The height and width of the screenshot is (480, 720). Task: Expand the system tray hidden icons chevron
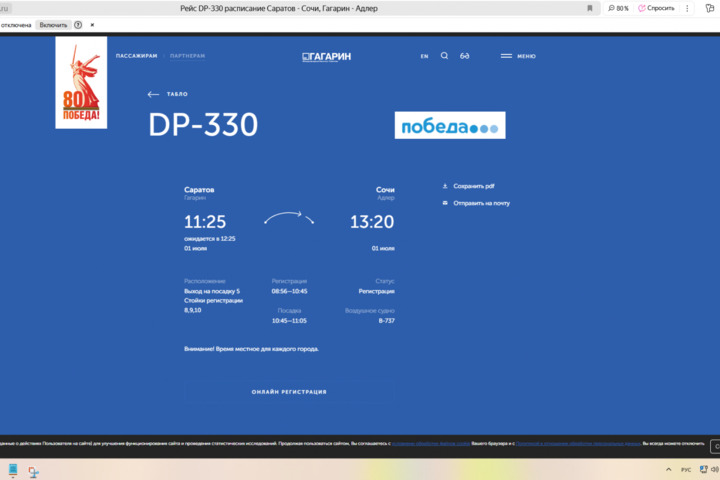coord(669,469)
